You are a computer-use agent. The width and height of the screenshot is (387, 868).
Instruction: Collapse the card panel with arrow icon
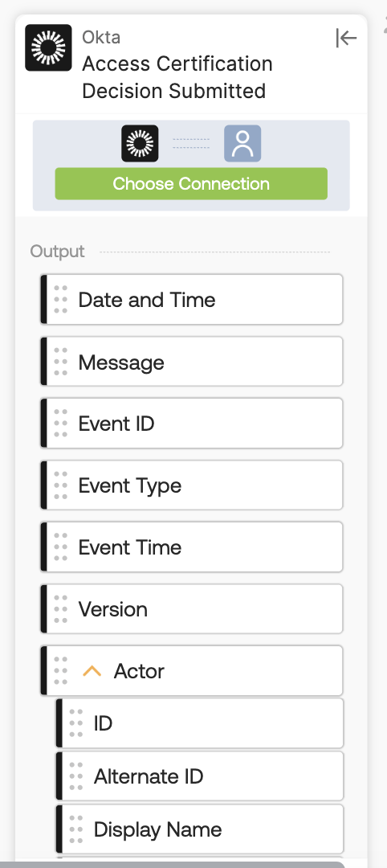pyautogui.click(x=346, y=39)
